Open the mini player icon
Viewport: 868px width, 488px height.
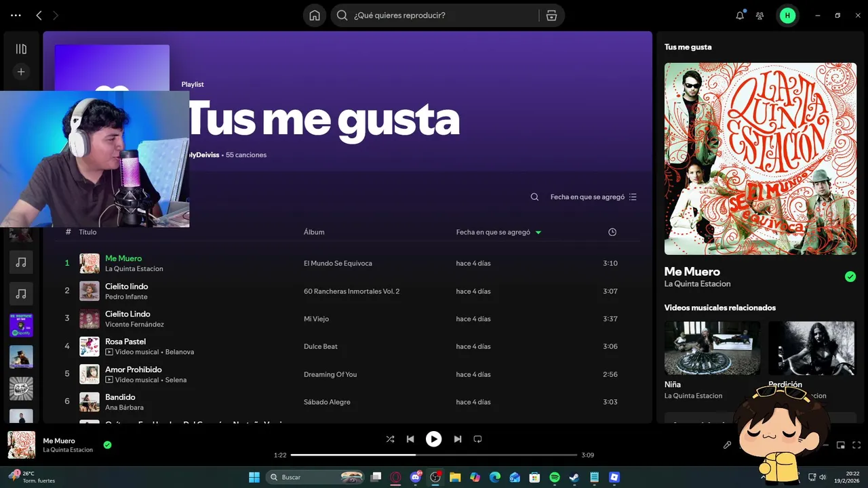pos(841,445)
